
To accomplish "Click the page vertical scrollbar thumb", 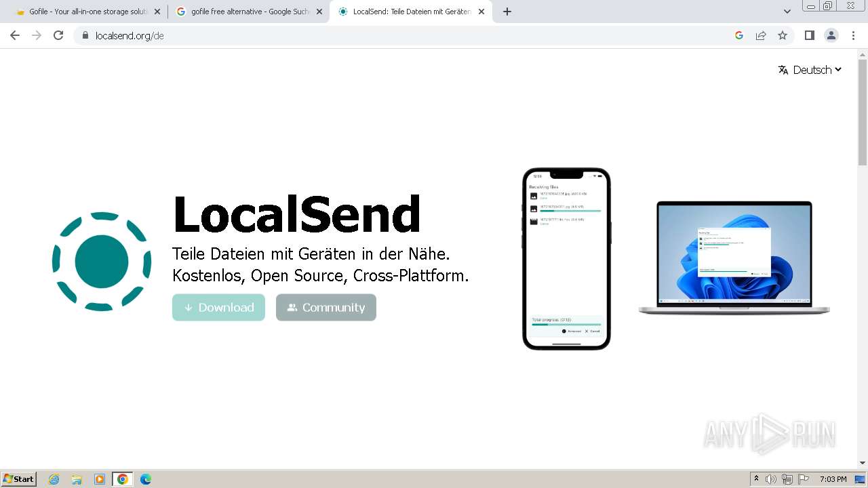I will coord(863,112).
